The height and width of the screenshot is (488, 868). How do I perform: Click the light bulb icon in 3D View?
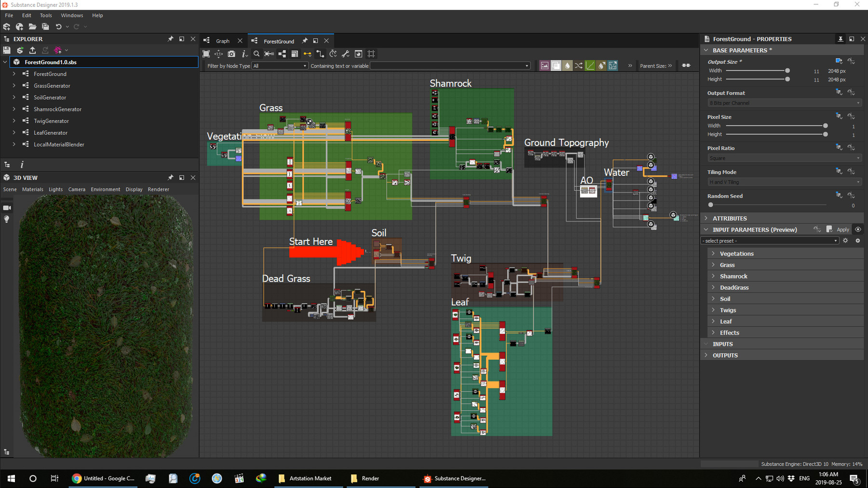pos(7,219)
